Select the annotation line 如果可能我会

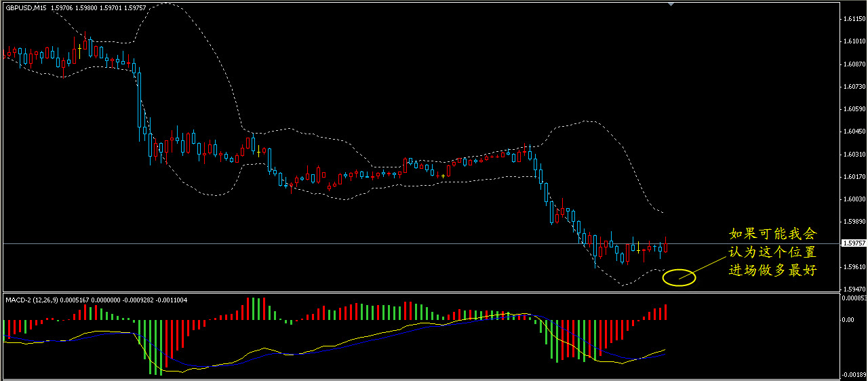773,235
